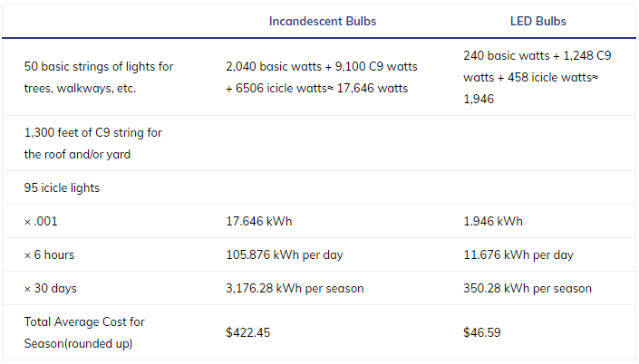
Task: Click the empty top-left header cell
Action: click(x=109, y=21)
